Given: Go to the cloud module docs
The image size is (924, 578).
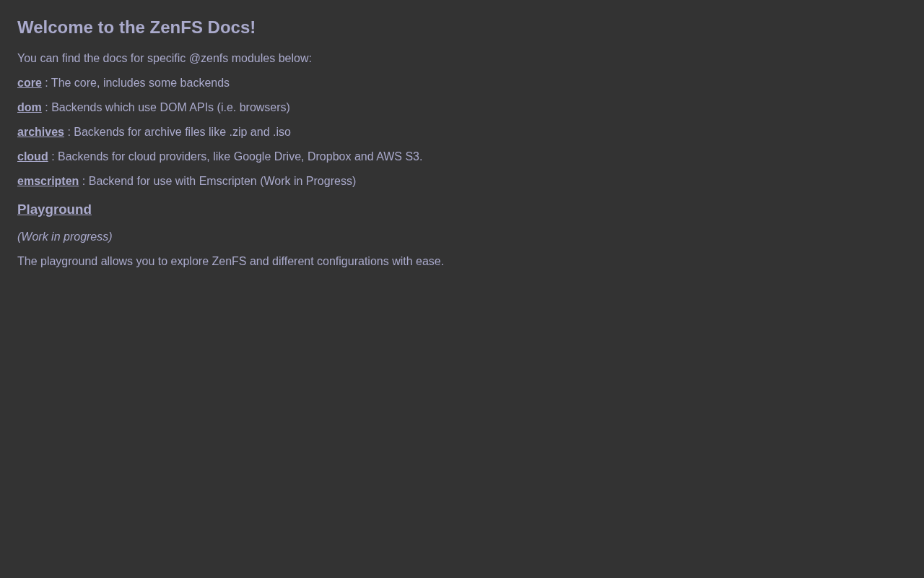Looking at the screenshot, I should [x=32, y=157].
